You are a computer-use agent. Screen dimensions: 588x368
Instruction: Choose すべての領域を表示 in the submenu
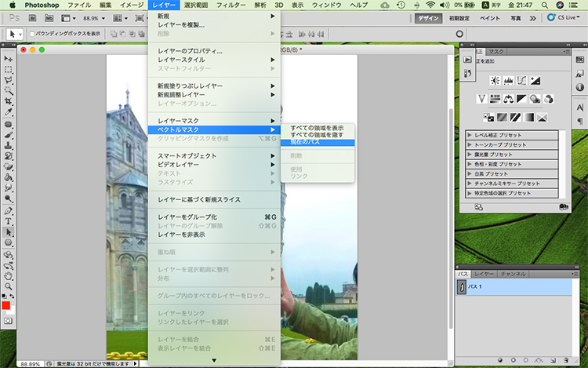click(x=318, y=128)
